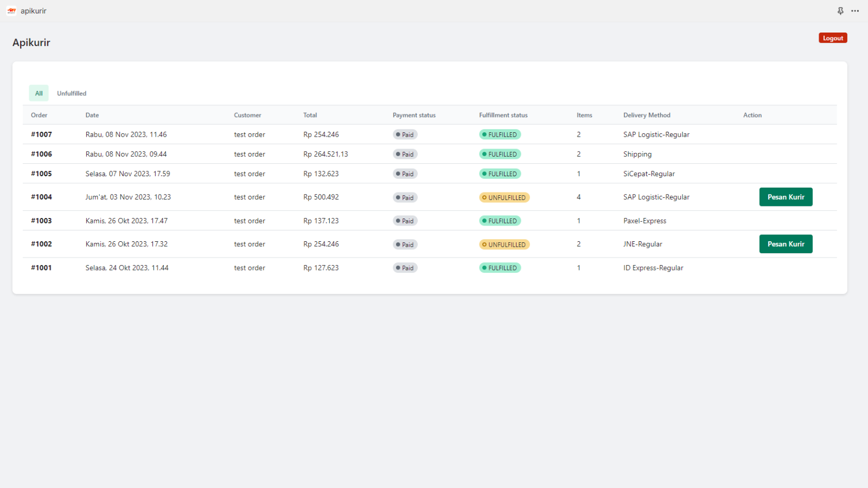Click delivery method Paxel-Express
Viewport: 868px width, 488px height.
644,221
